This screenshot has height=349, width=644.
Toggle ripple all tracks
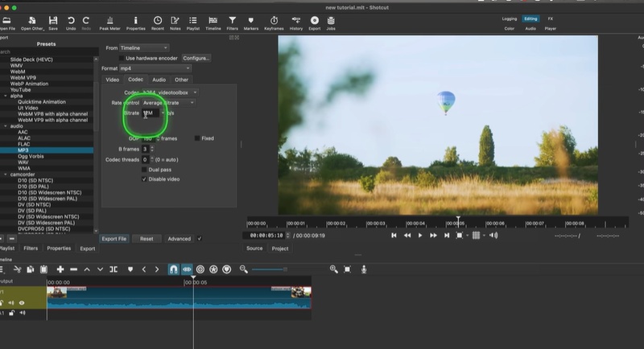213,269
